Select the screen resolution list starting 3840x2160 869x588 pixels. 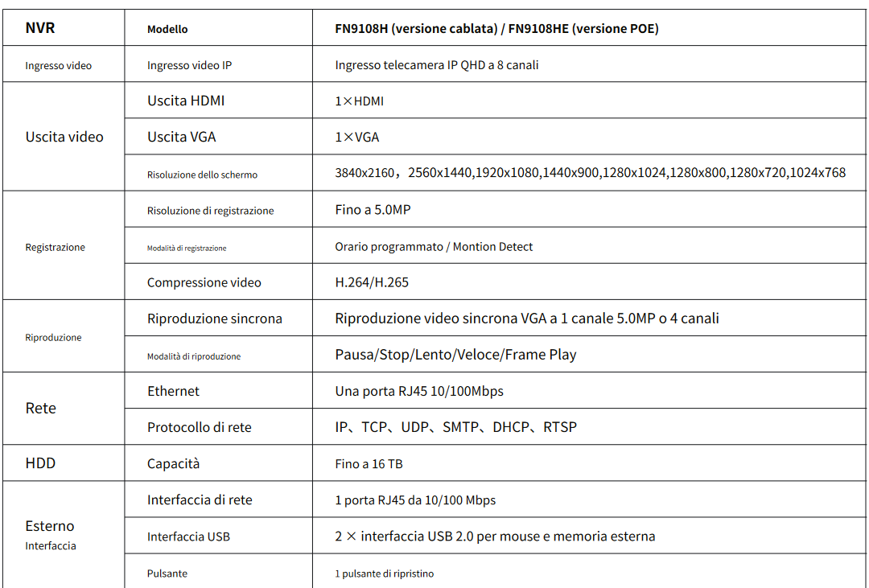(x=590, y=172)
